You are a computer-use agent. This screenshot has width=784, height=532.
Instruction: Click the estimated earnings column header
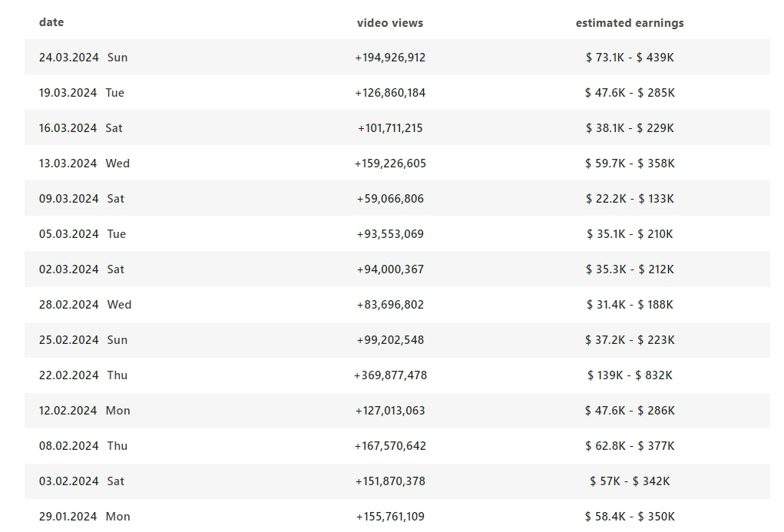pos(630,23)
